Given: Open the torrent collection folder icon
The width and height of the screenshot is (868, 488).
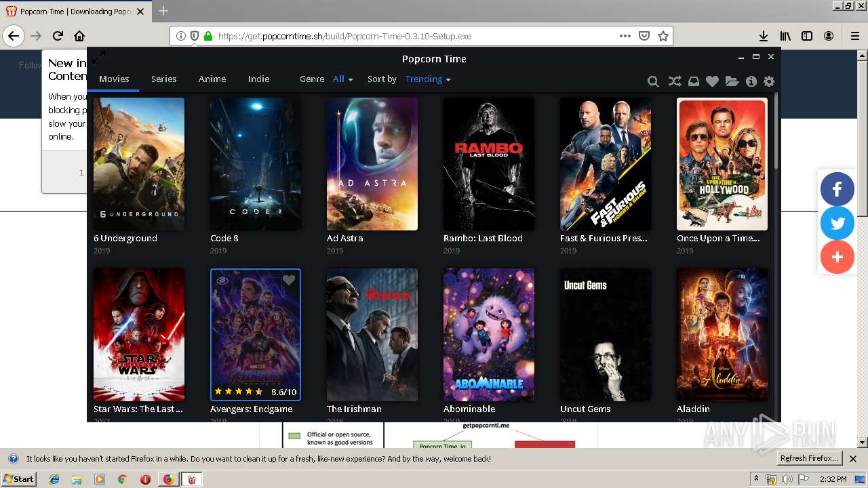Looking at the screenshot, I should pyautogui.click(x=732, y=81).
